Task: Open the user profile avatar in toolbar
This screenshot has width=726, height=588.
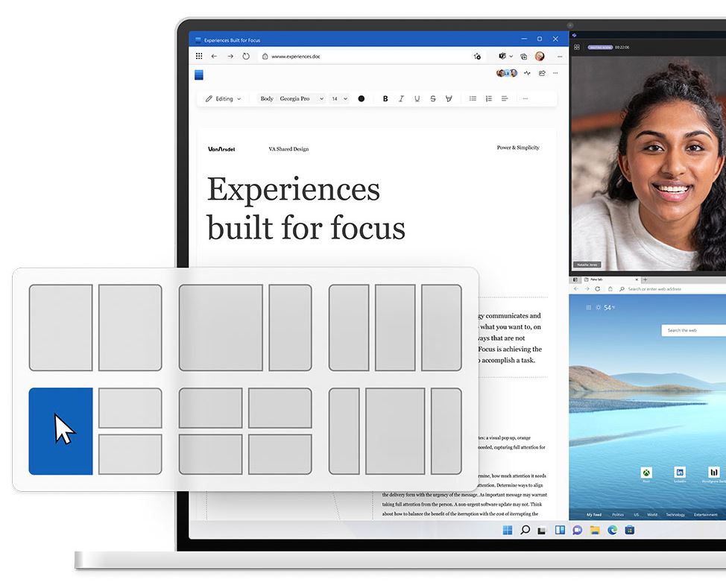Action: point(540,56)
